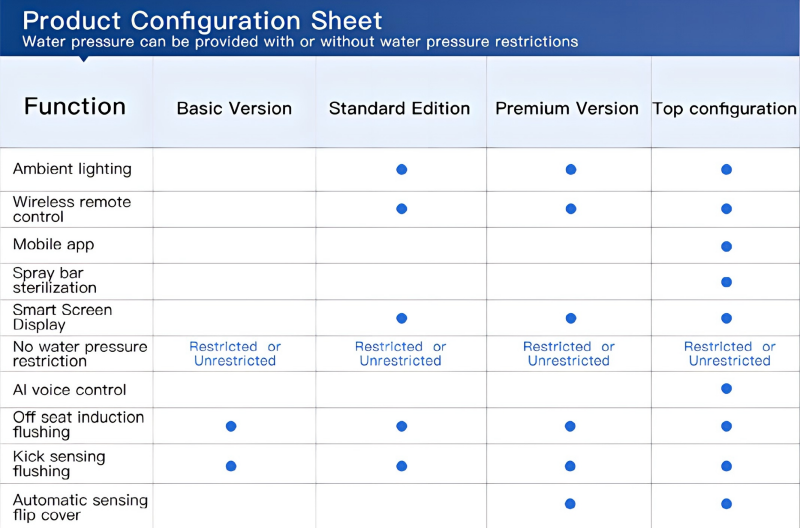The height and width of the screenshot is (528, 800).
Task: Select the Top configuration column header
Action: pyautogui.click(x=725, y=108)
